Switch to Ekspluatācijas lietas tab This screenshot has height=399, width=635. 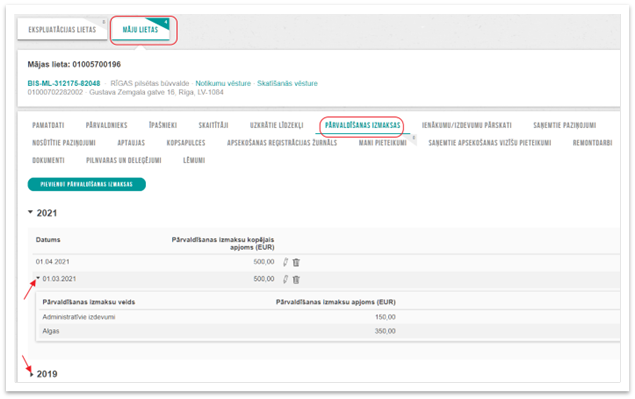(x=62, y=30)
